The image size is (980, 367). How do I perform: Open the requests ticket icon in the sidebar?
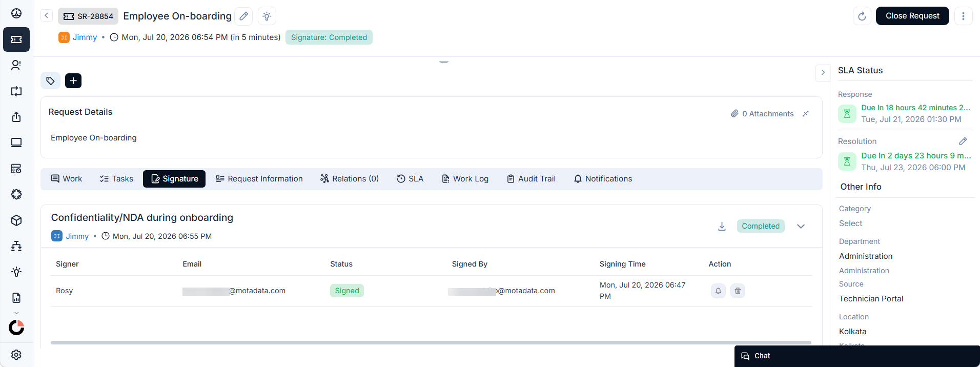(16, 39)
